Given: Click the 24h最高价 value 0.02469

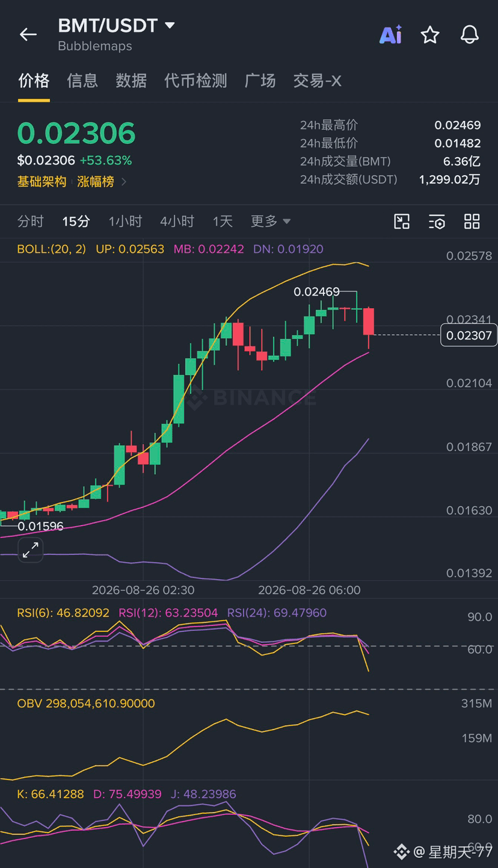Looking at the screenshot, I should tap(458, 125).
